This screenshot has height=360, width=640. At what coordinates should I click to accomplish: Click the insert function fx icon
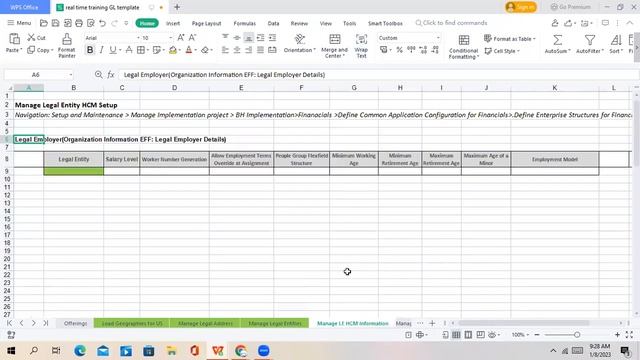pyautogui.click(x=111, y=75)
